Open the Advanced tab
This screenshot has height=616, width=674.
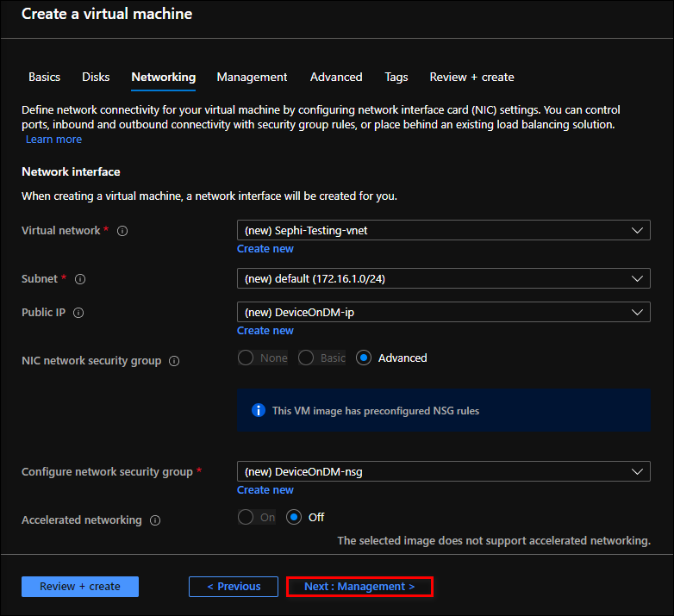coord(336,77)
